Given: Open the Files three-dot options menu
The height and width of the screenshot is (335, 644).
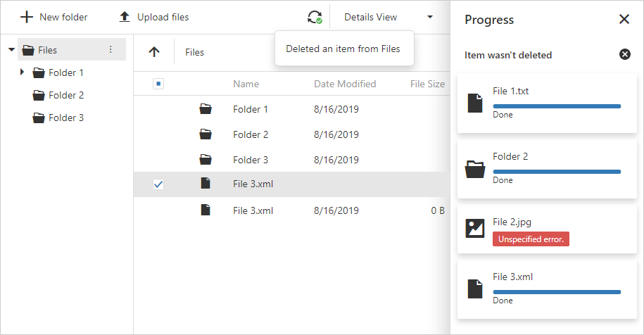Looking at the screenshot, I should coord(110,50).
